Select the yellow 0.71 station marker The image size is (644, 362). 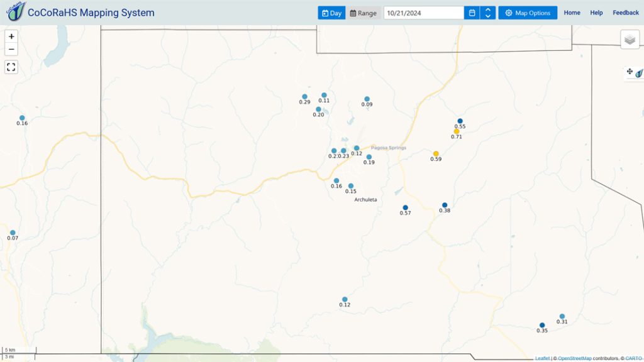coord(457,131)
